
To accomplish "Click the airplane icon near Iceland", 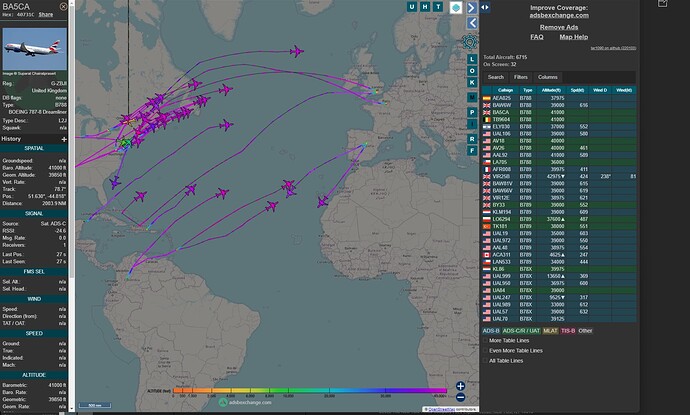I will pyautogui.click(x=297, y=51).
